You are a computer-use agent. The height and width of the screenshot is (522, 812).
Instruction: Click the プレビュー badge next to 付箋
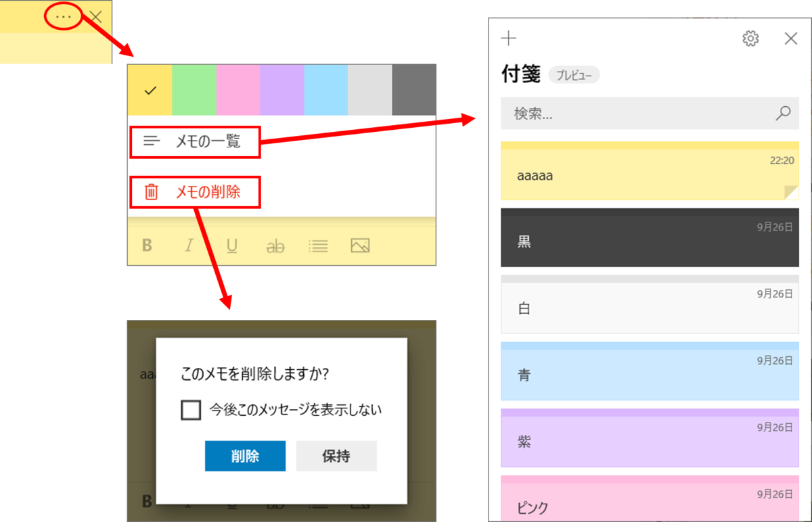click(574, 76)
